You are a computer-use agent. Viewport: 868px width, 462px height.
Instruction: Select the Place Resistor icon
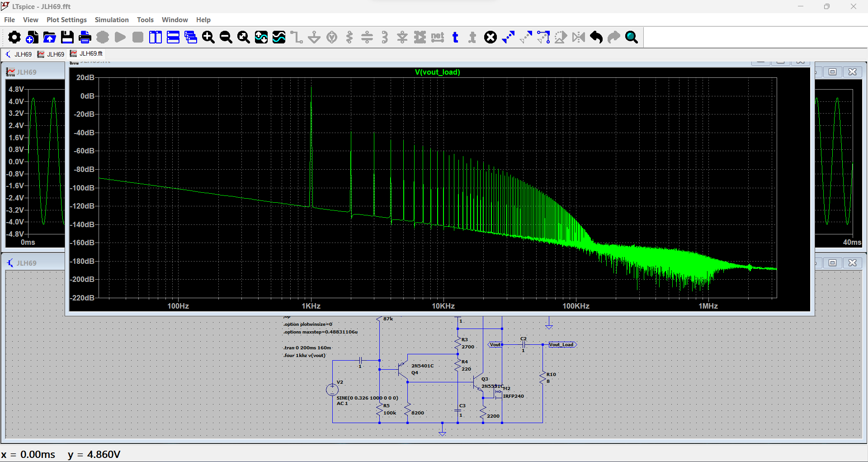pyautogui.click(x=349, y=37)
